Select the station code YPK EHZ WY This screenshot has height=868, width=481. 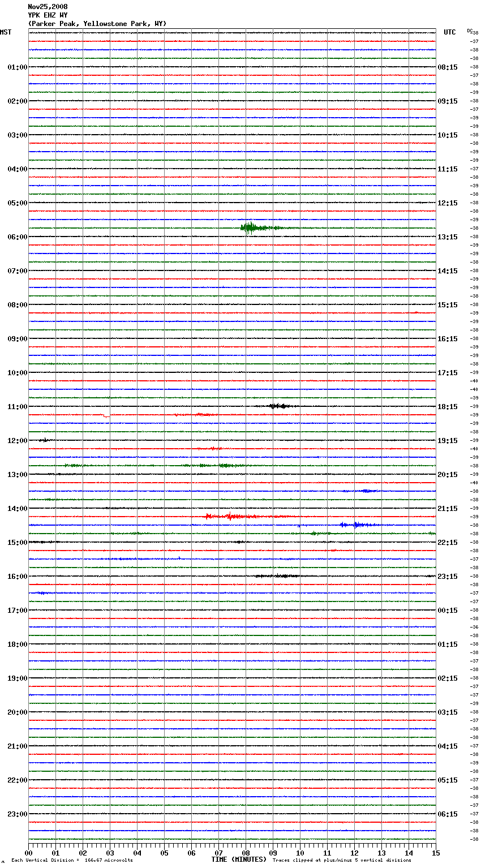(48, 15)
